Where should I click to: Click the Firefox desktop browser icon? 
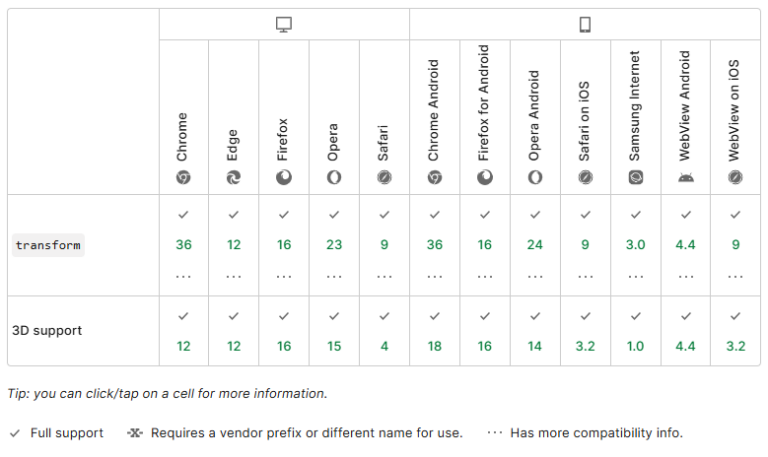[x=284, y=177]
